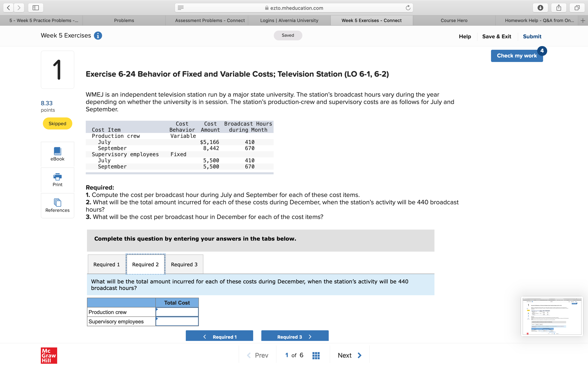Image resolution: width=588 pixels, height=367 pixels.
Task: Switch to the Required 1 tab
Action: click(x=106, y=264)
